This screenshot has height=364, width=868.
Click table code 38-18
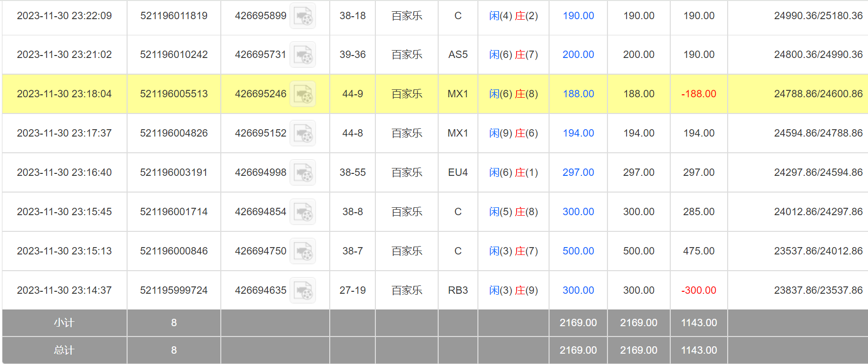coord(352,16)
